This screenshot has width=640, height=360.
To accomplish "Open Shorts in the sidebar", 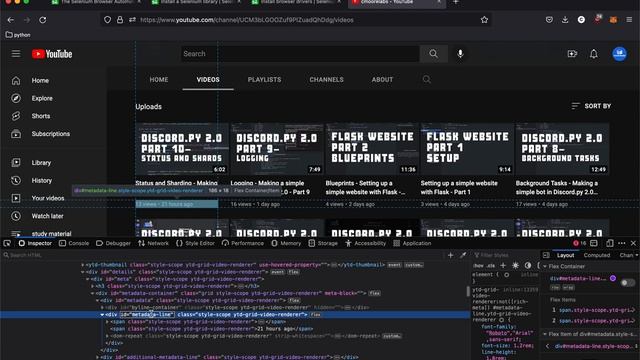I will click(41, 116).
